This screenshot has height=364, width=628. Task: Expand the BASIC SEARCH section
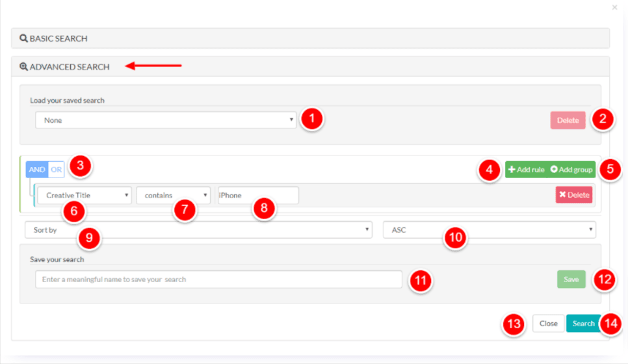click(x=310, y=38)
